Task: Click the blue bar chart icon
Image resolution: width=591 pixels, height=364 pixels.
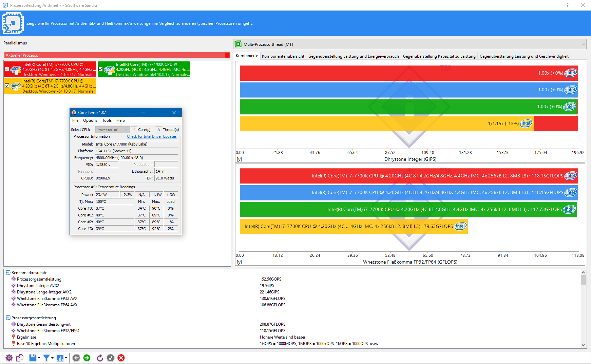Action: coord(60,358)
